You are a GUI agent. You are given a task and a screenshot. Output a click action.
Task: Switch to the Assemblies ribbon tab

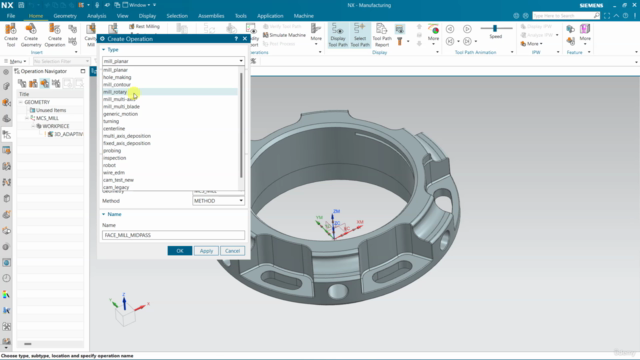[x=211, y=16]
